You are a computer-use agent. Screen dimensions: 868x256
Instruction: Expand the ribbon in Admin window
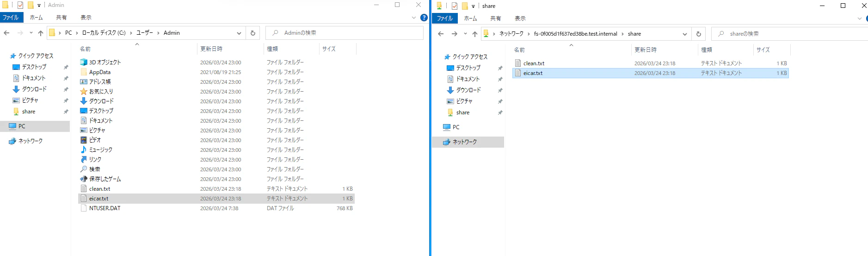click(x=414, y=18)
